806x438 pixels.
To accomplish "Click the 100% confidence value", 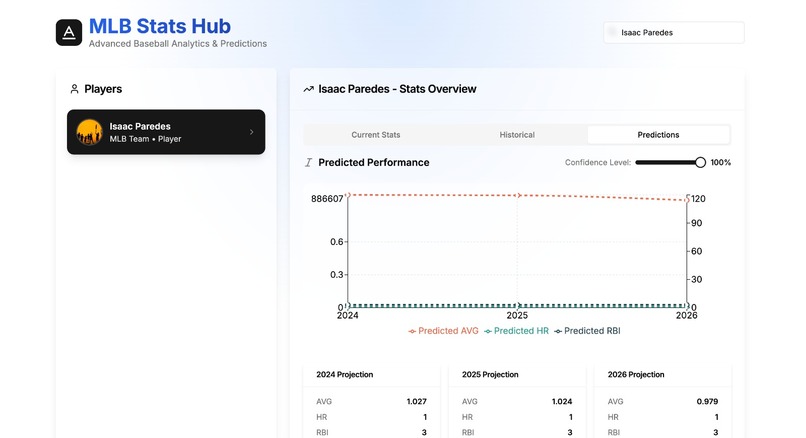I will (721, 162).
